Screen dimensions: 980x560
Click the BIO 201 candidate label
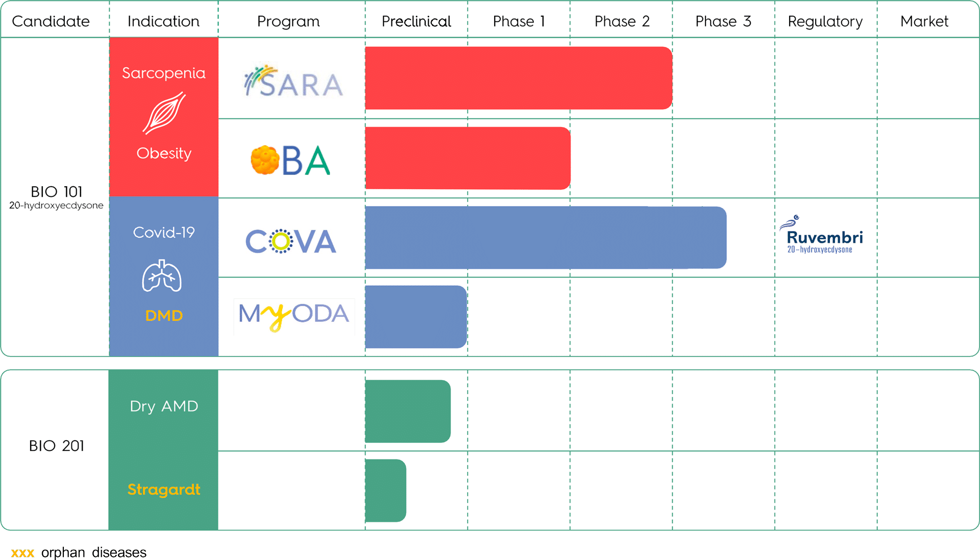pyautogui.click(x=56, y=446)
